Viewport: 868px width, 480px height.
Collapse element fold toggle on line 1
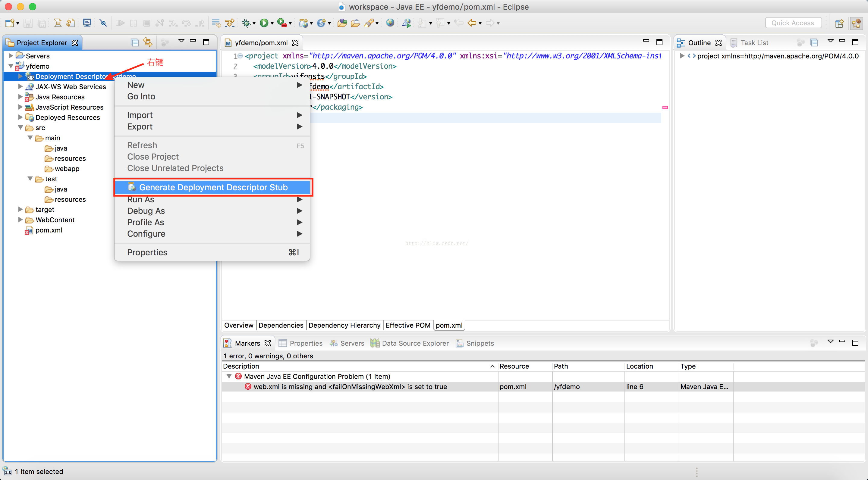click(x=240, y=56)
